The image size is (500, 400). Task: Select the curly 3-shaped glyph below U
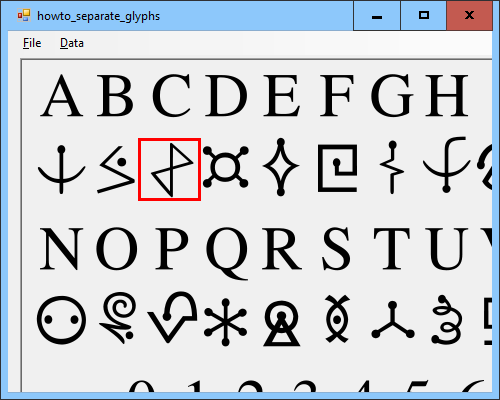pos(447,319)
